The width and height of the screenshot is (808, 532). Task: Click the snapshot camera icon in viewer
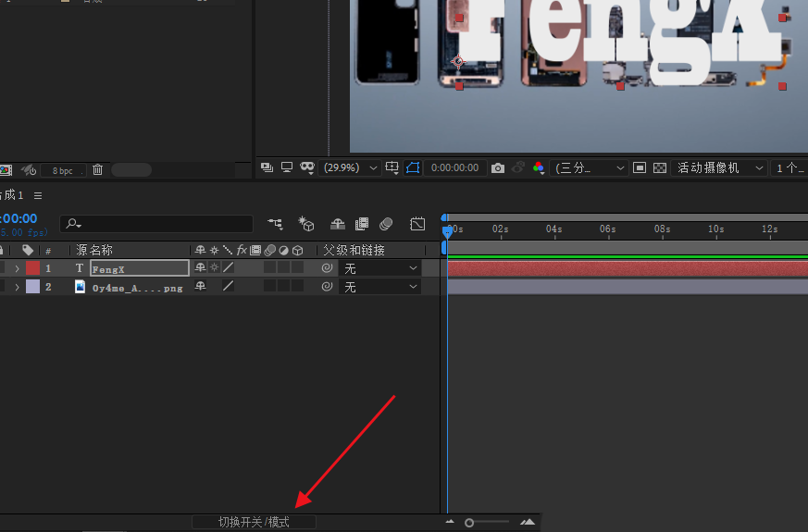pyautogui.click(x=498, y=167)
